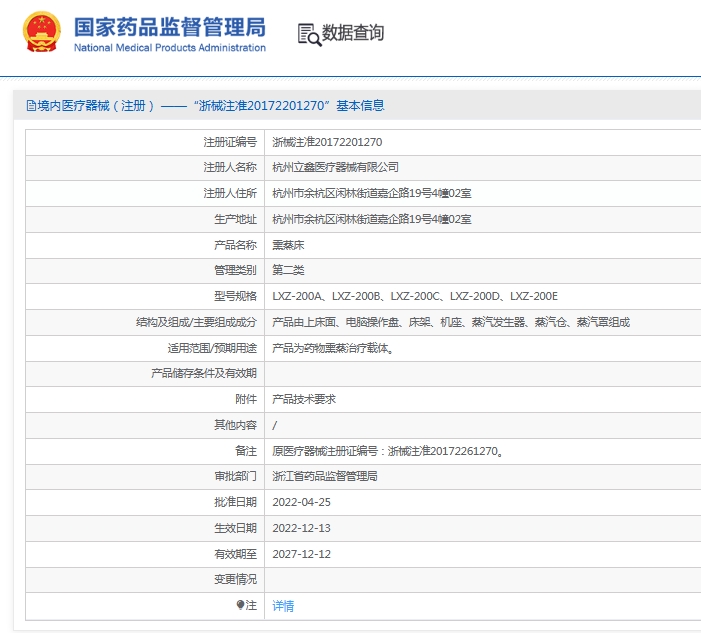
Task: Click effective date 2022-12-13
Action: click(x=301, y=528)
